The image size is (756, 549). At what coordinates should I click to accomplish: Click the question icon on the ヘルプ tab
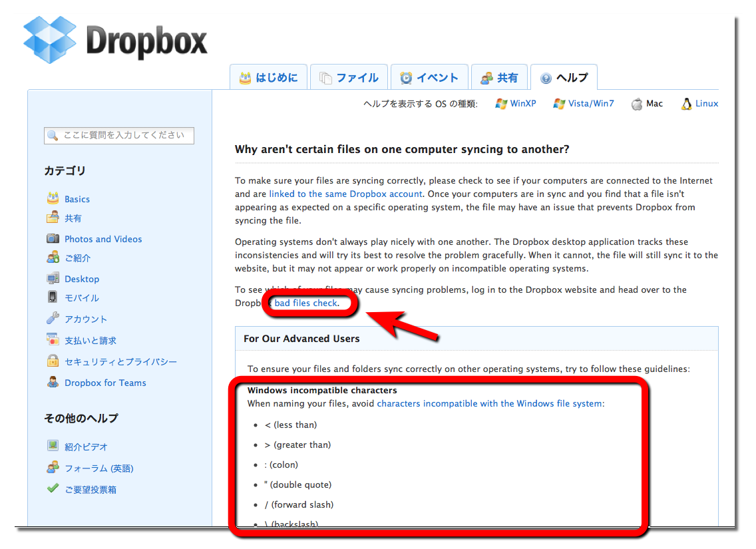pos(546,78)
